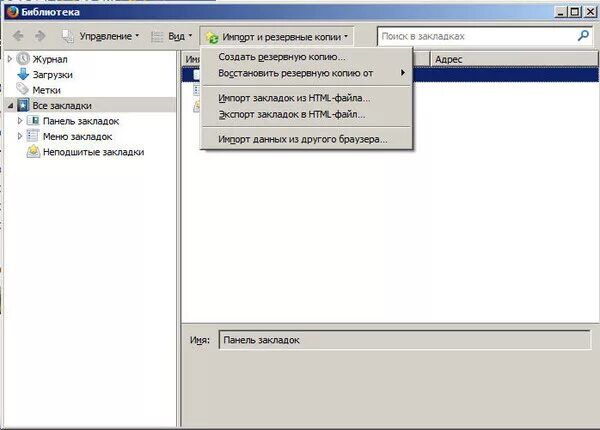Image resolution: width=600 pixels, height=430 pixels.
Task: Select Меню закладок in the tree
Action: [x=77, y=136]
